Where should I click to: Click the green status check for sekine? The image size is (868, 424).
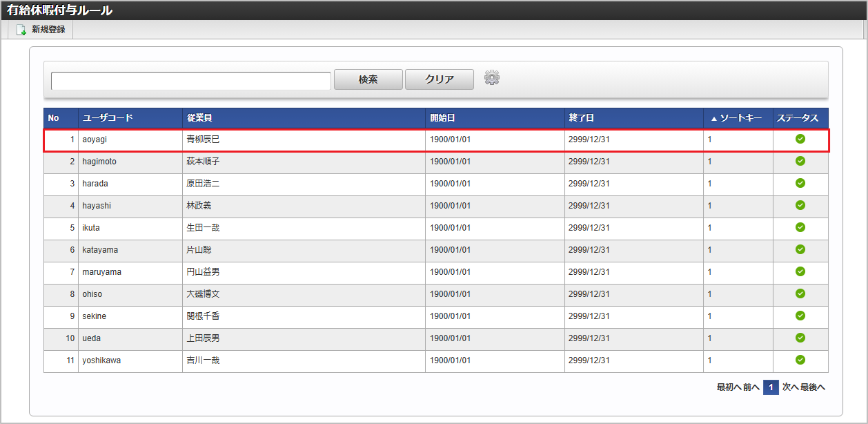[800, 316]
